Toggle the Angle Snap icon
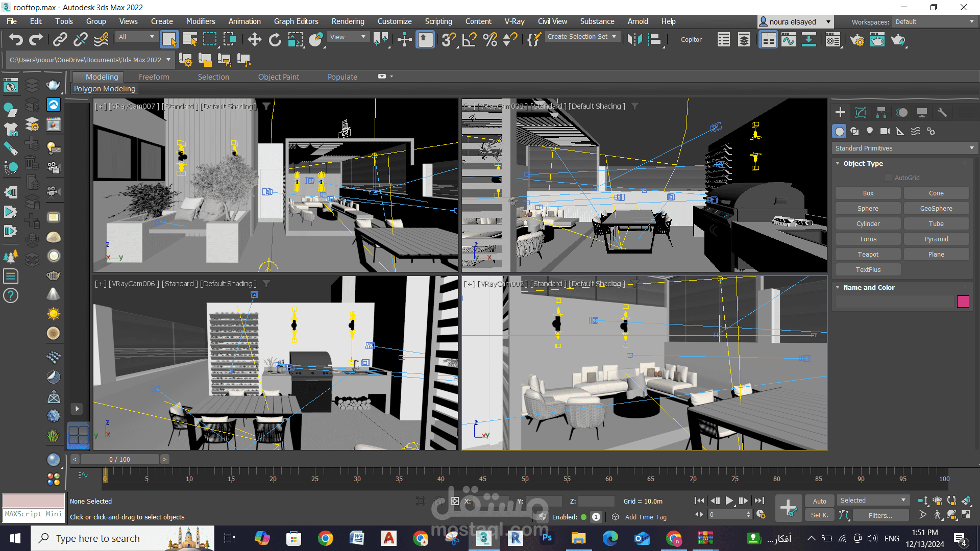 469,40
